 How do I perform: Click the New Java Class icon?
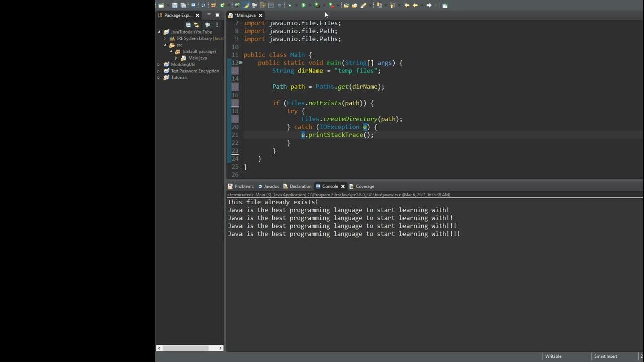pyautogui.click(x=223, y=5)
